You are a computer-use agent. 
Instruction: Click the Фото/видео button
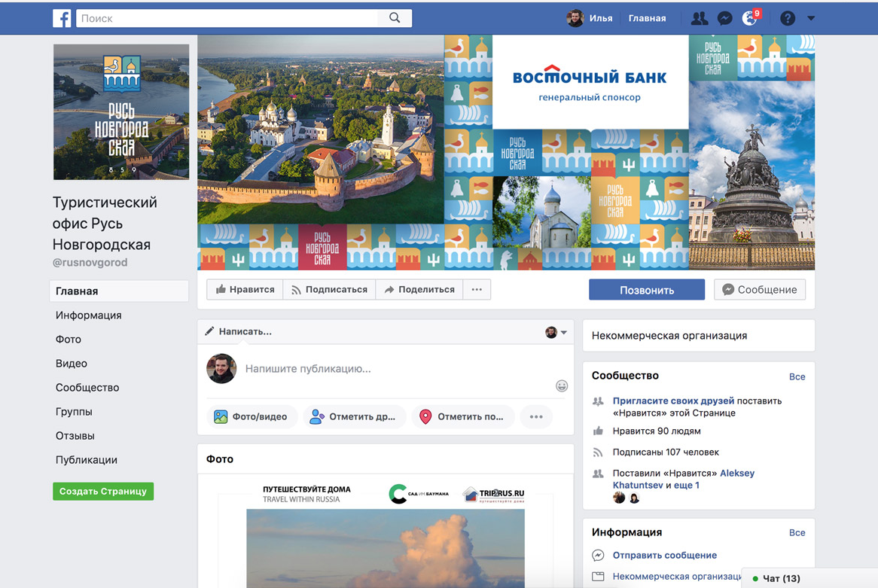[x=251, y=416]
